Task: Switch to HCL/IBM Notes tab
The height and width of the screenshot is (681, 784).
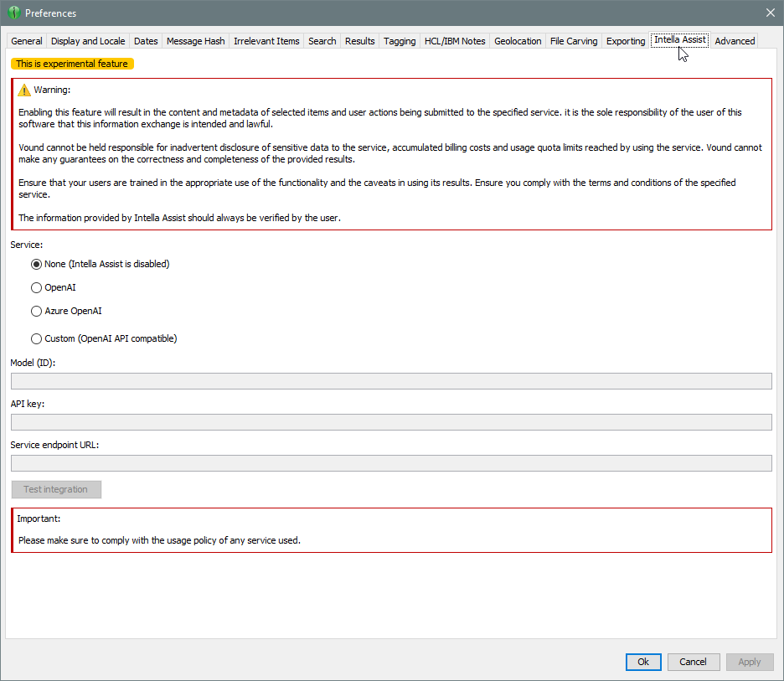Action: pos(455,41)
